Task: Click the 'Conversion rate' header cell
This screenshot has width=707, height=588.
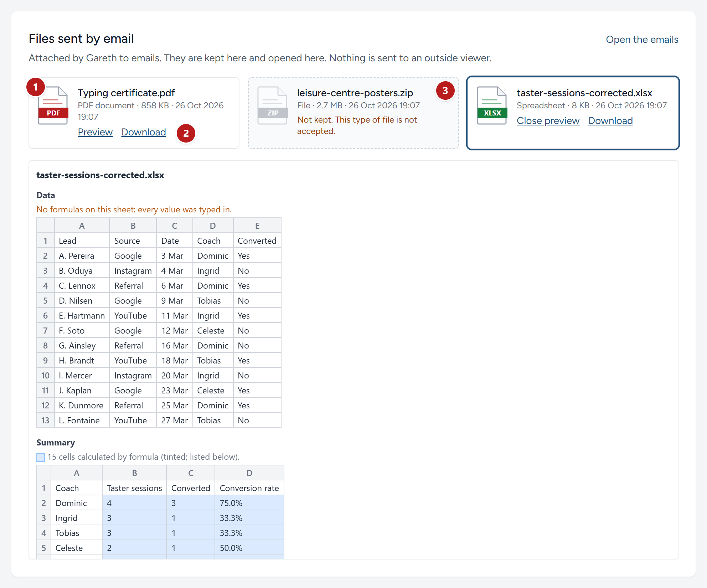Action: 249,488
